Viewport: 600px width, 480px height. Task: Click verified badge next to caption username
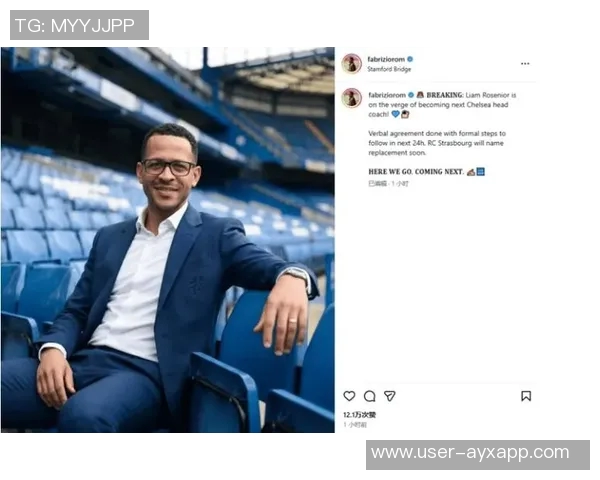click(x=411, y=95)
